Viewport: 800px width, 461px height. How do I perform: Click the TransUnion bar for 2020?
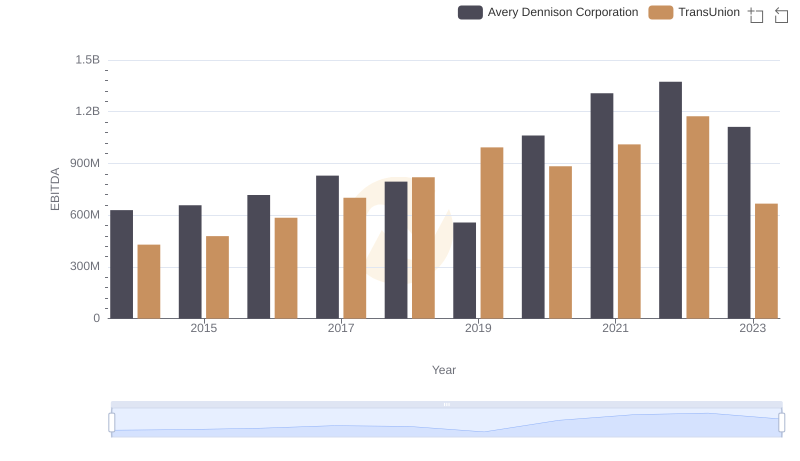click(560, 242)
